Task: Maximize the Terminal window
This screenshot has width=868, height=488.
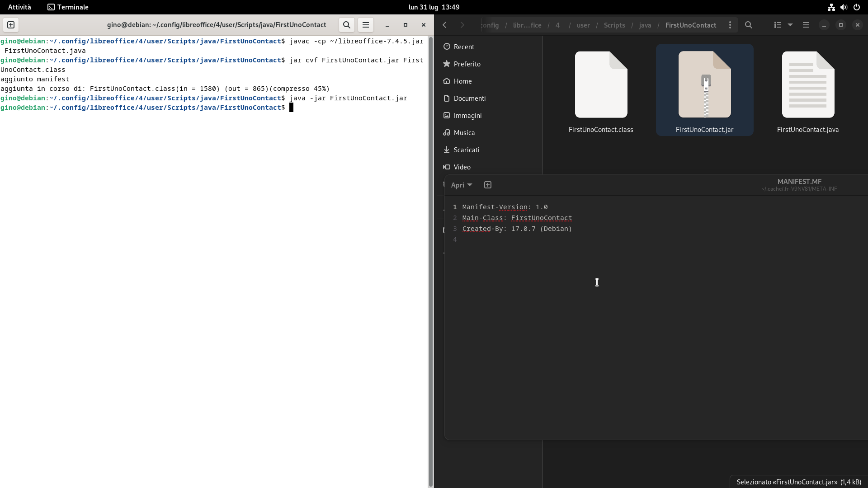Action: pyautogui.click(x=405, y=25)
